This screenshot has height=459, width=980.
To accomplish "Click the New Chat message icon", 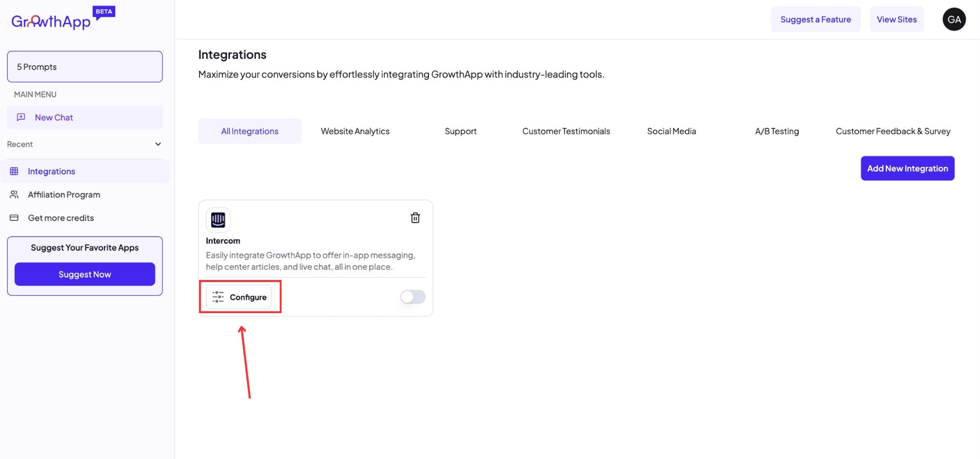I will [21, 117].
